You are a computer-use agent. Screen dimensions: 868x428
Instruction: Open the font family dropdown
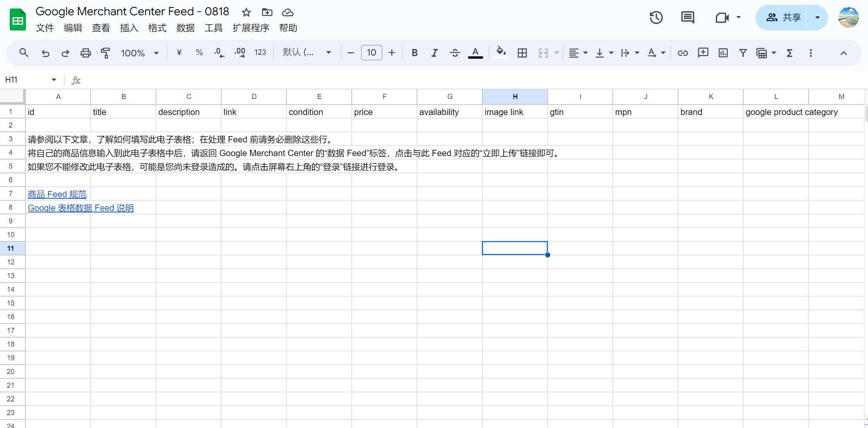pos(307,52)
